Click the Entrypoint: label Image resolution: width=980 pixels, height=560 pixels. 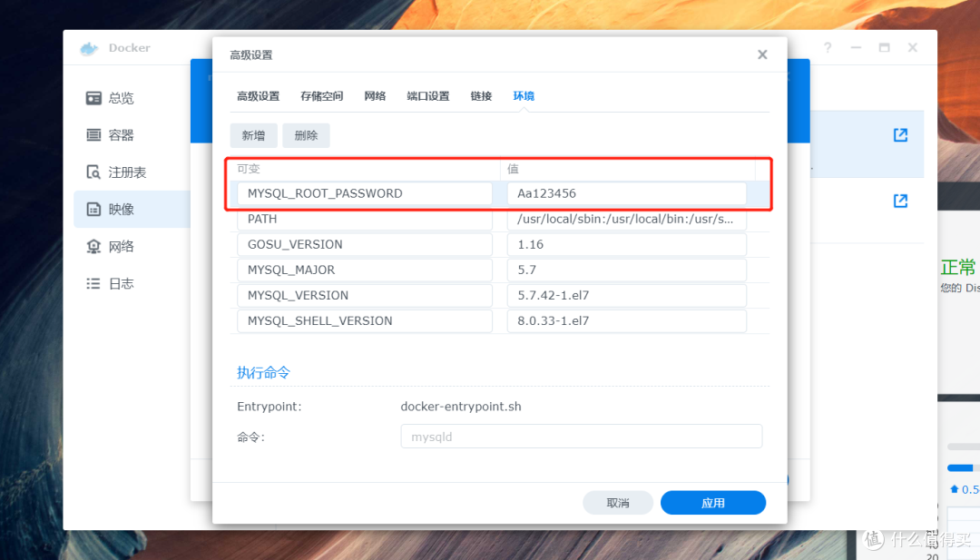[x=269, y=407]
